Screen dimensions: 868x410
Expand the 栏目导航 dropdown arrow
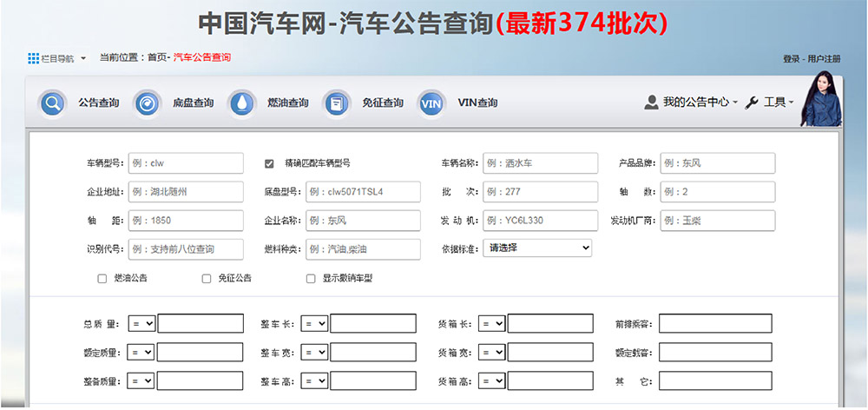83,58
